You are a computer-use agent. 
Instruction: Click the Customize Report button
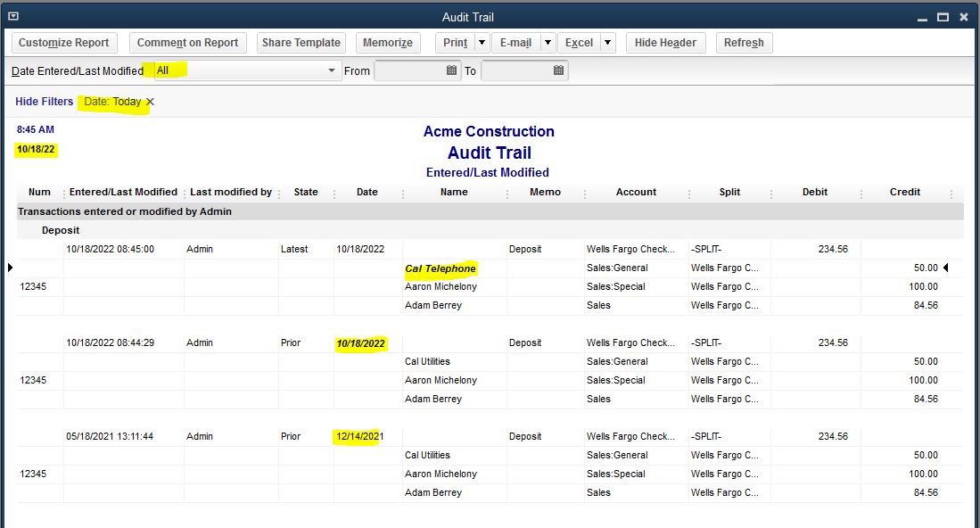pyautogui.click(x=63, y=42)
